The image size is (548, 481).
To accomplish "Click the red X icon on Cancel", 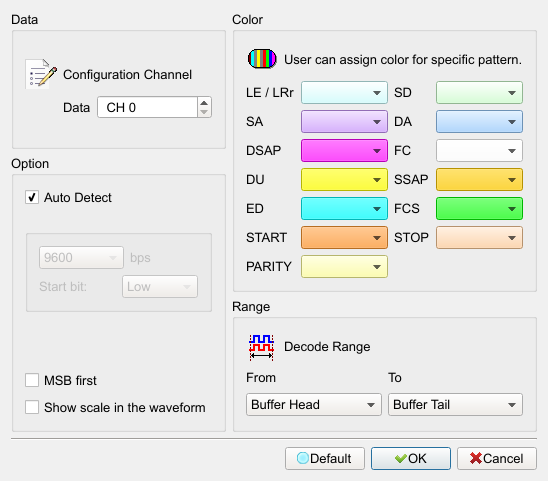I will point(476,458).
